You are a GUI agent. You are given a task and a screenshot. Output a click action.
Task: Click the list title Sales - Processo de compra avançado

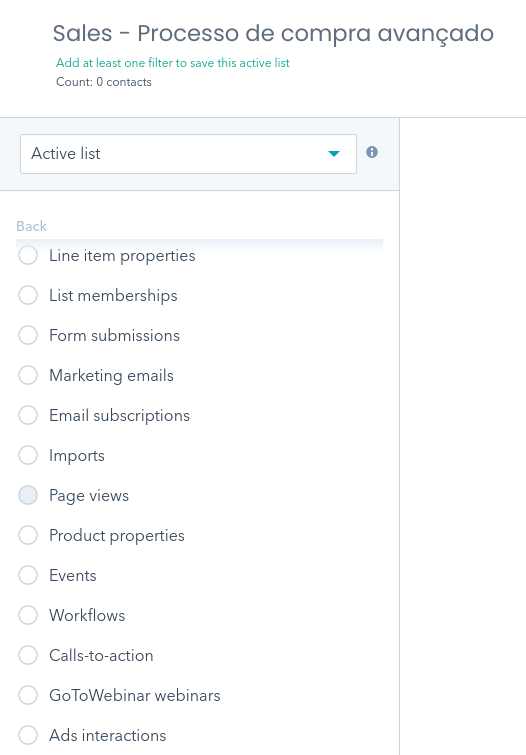point(273,34)
